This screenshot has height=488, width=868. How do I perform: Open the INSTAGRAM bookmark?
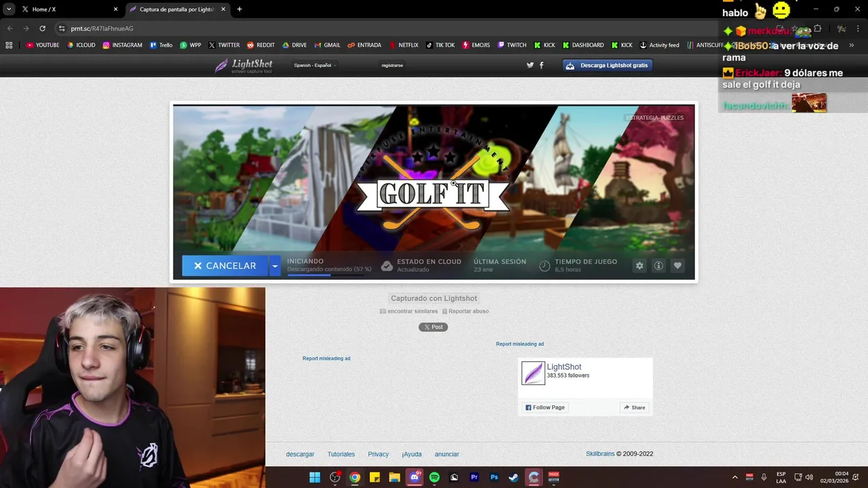tap(122, 45)
